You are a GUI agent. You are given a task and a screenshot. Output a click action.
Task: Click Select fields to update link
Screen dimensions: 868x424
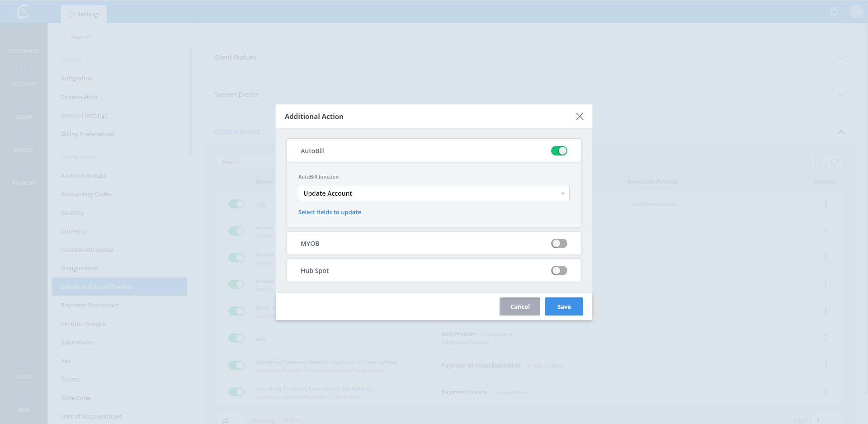point(330,212)
